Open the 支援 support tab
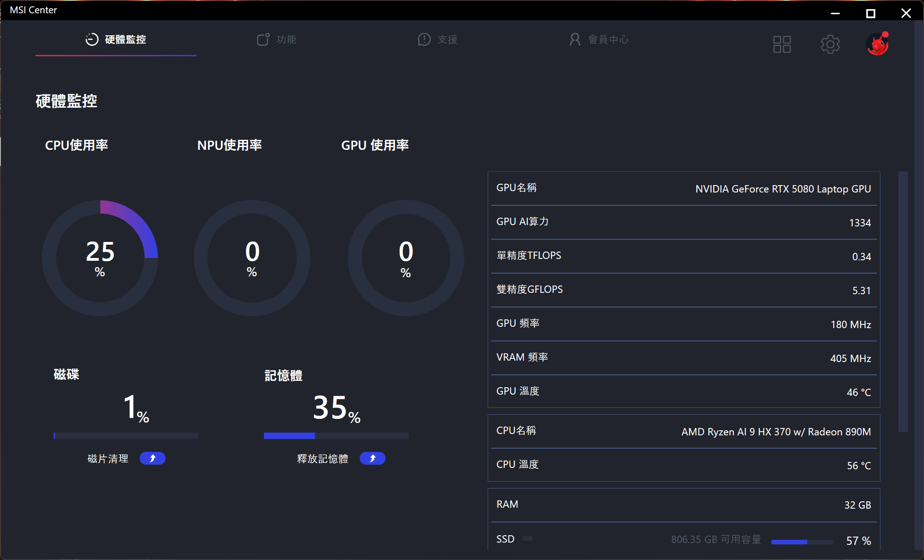The image size is (924, 560). pyautogui.click(x=438, y=40)
